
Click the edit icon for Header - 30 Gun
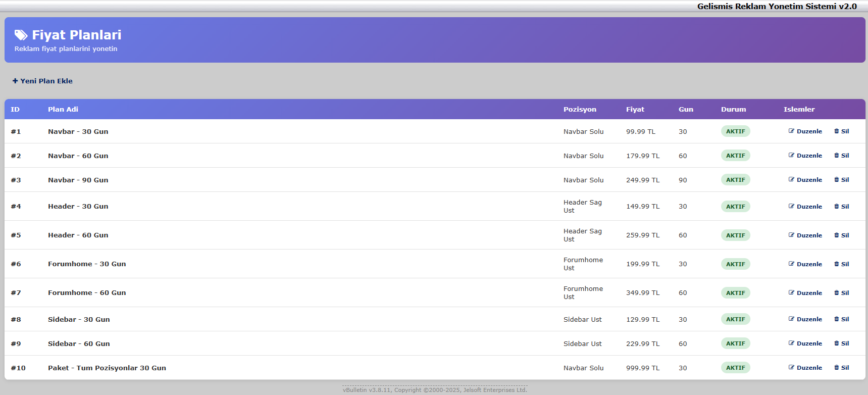(791, 206)
